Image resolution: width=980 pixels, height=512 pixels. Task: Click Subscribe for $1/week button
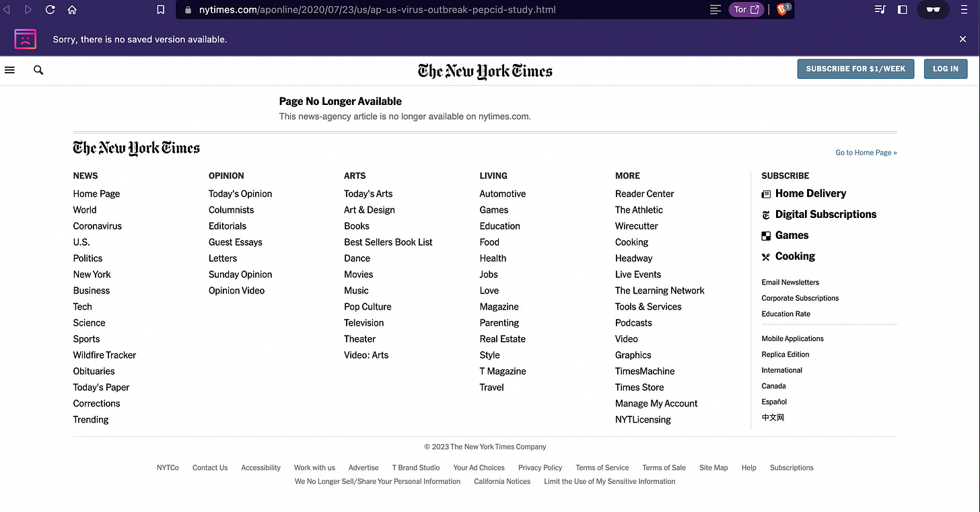tap(855, 69)
